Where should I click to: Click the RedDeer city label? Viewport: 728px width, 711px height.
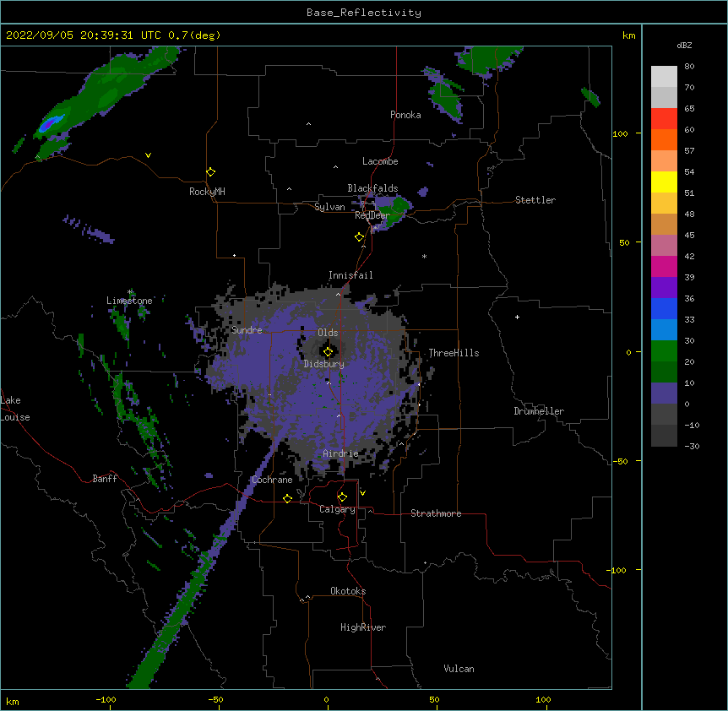pyautogui.click(x=372, y=215)
